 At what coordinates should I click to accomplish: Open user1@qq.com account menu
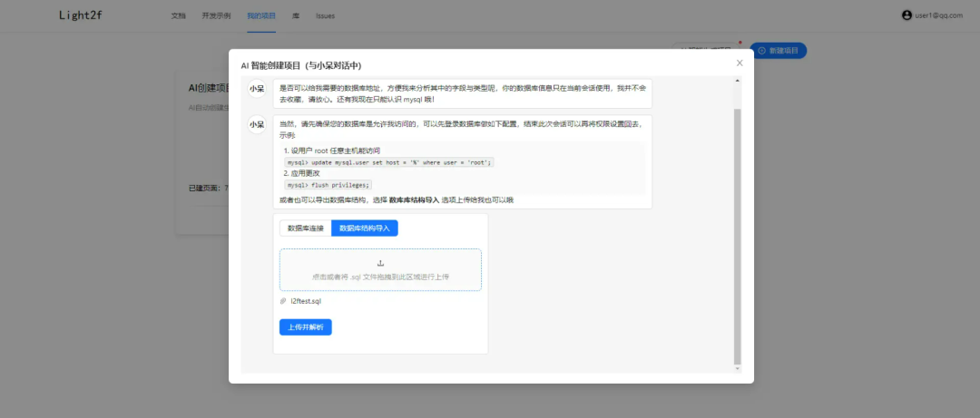tap(939, 15)
